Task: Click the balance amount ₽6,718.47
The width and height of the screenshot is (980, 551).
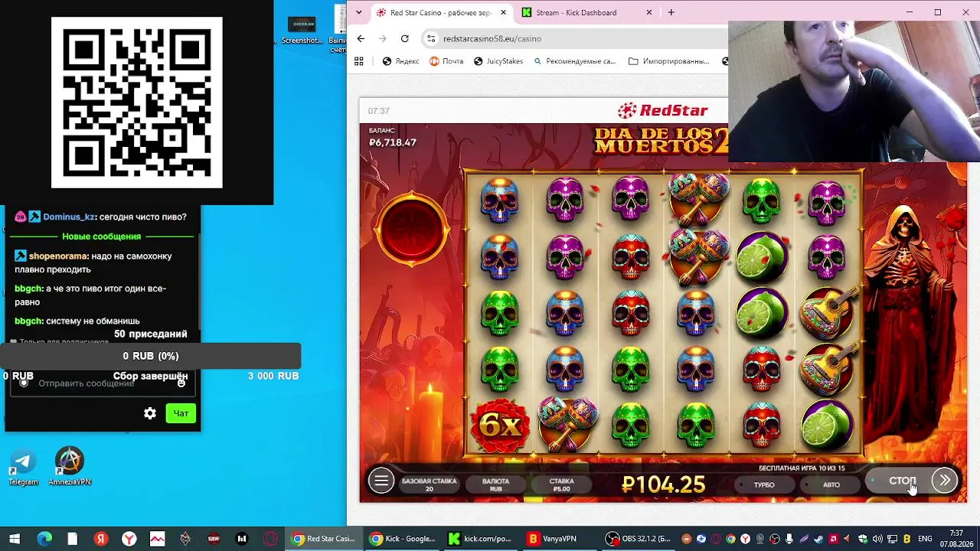Action: coord(393,142)
